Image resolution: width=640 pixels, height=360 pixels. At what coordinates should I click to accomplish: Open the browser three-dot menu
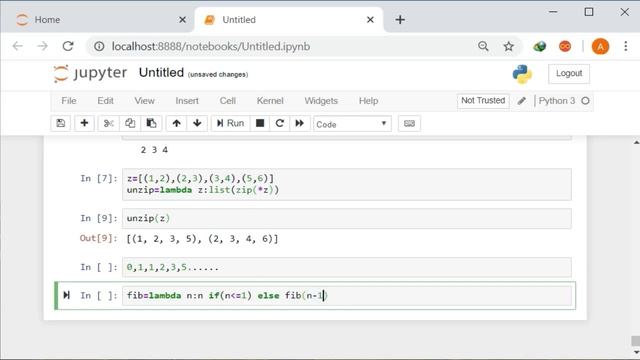coord(626,46)
